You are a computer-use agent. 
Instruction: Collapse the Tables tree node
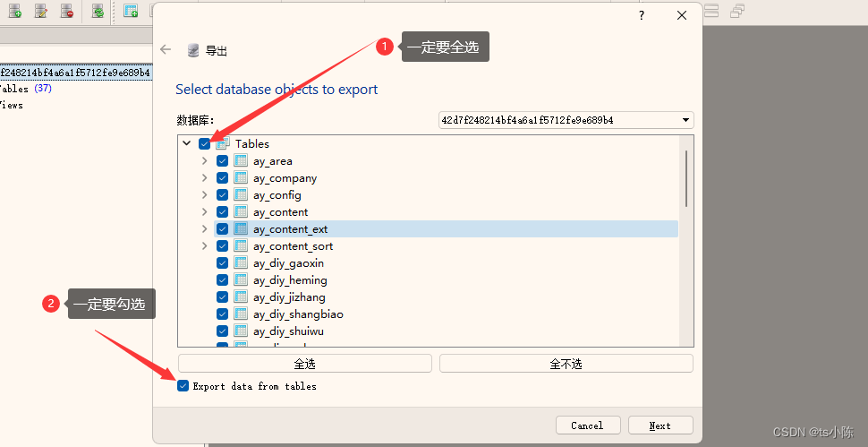[186, 143]
